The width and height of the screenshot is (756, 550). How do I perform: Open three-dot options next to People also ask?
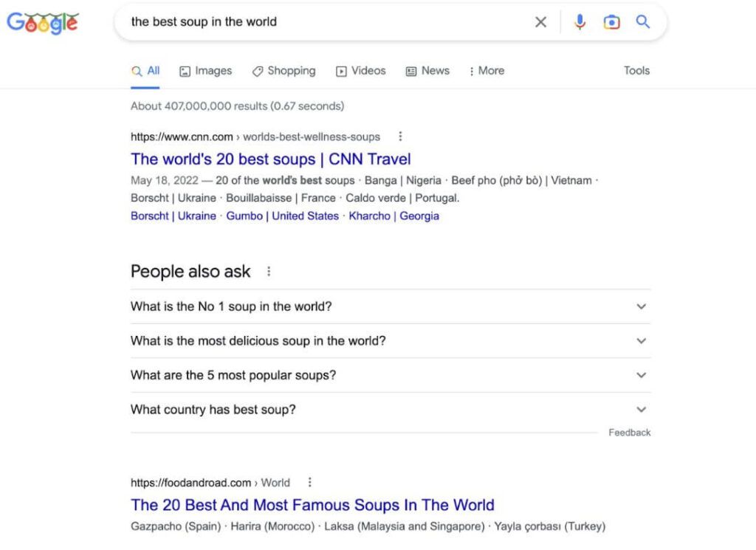pos(269,272)
